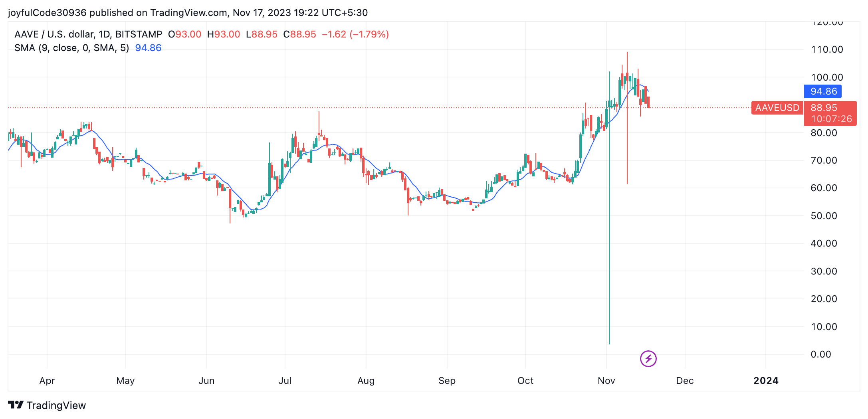The image size is (868, 419).
Task: Click the 70.00 price axis label
Action: (824, 160)
